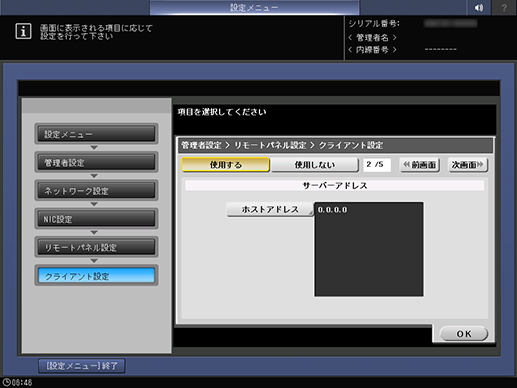Go to previous screen with 前画面
Screen dimensions: 517x388
coord(420,165)
